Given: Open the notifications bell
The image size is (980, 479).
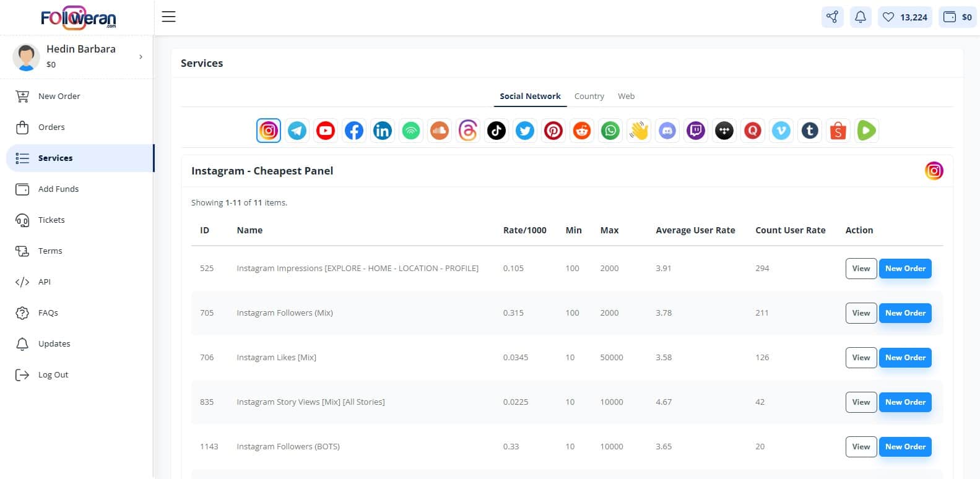Looking at the screenshot, I should coord(860,17).
